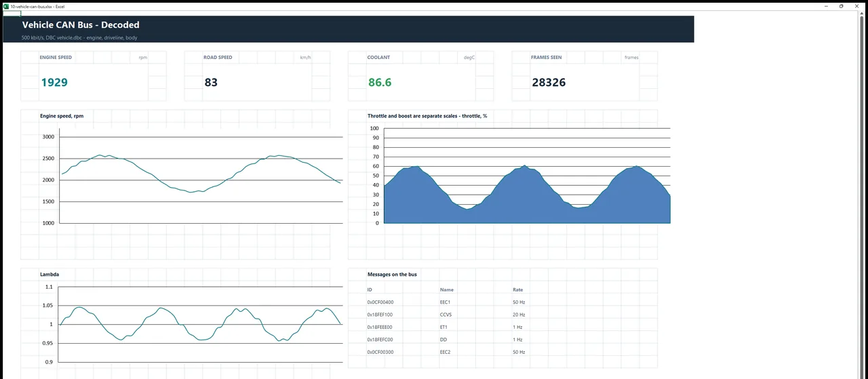
Task: Select the name cell EEC2
Action: click(x=446, y=352)
